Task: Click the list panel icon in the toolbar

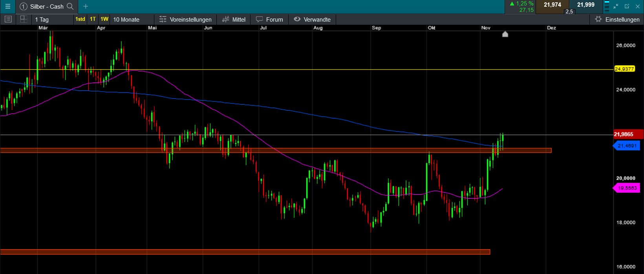Action: (x=8, y=19)
